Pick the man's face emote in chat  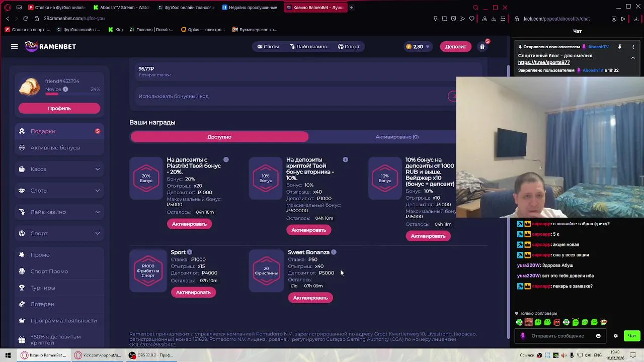528,322
